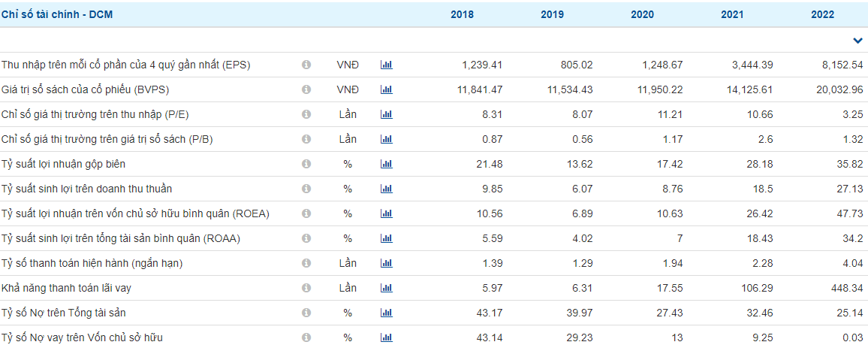868x351 pixels.
Task: Show the bar chart for the BVPS row
Action: coord(387,89)
